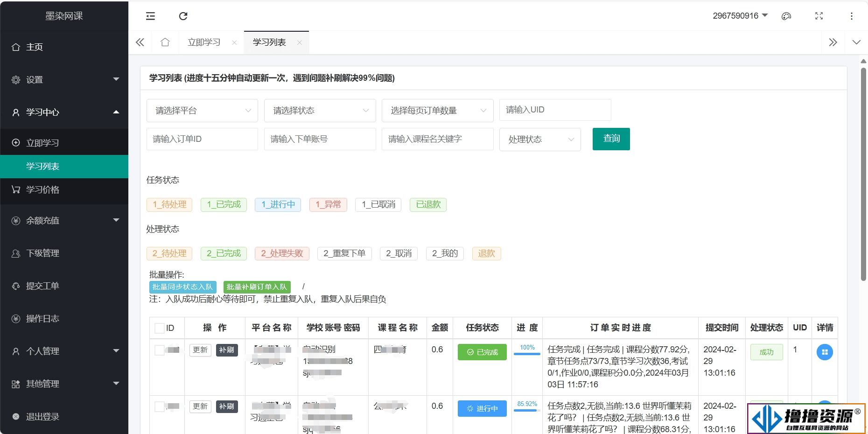Filter by 1_异常 task status tag

328,205
